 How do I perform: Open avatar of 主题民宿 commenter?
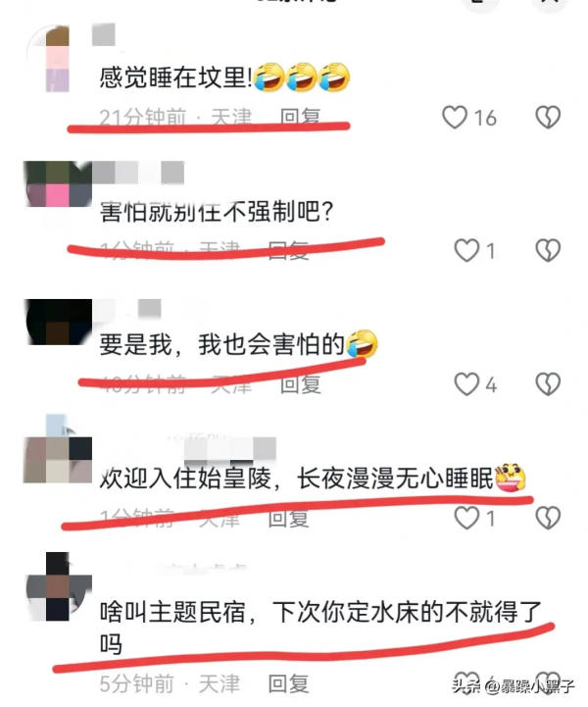[59, 586]
